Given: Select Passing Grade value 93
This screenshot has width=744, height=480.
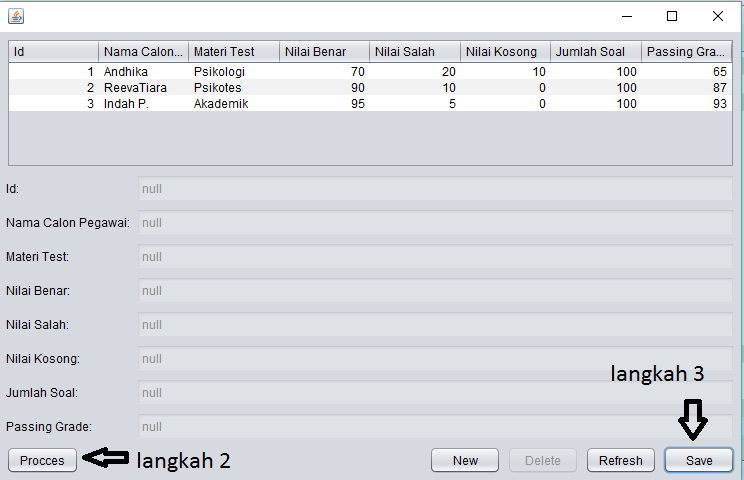Looking at the screenshot, I should pyautogui.click(x=687, y=104).
